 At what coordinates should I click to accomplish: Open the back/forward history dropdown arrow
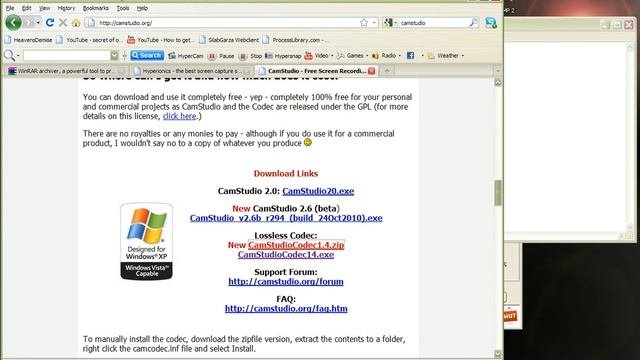(38, 23)
